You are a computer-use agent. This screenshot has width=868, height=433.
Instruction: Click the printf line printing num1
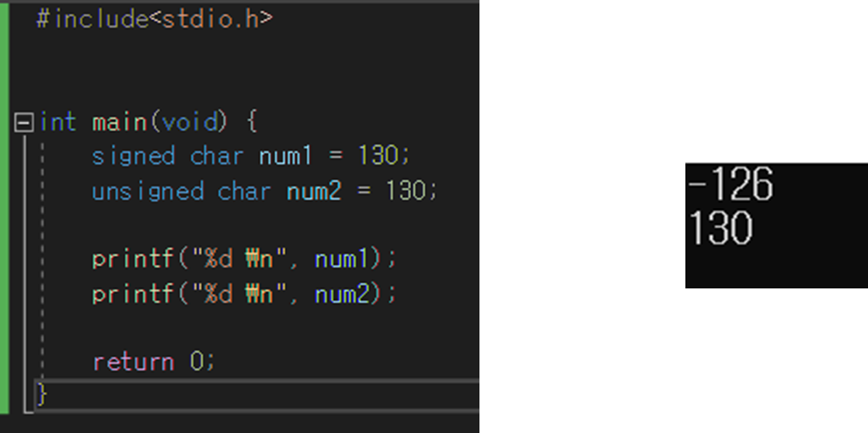pos(245,259)
